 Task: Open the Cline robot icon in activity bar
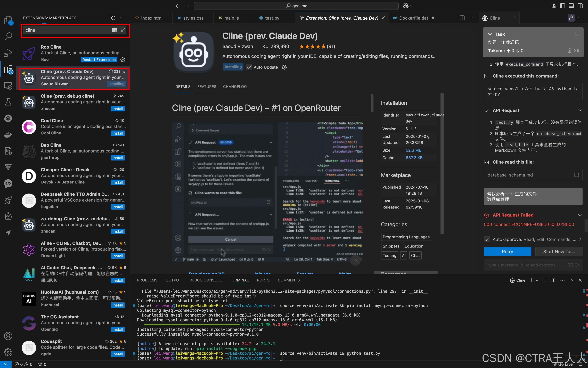8,216
